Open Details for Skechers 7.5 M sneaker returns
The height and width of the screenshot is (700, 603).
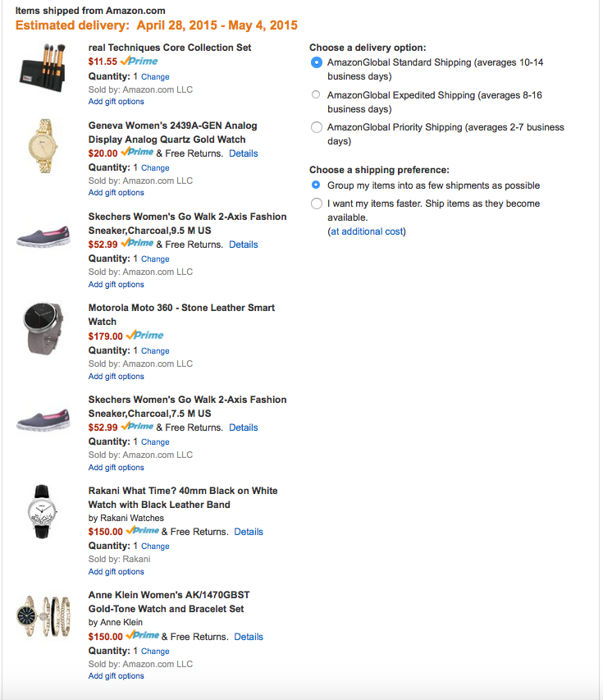[243, 428]
